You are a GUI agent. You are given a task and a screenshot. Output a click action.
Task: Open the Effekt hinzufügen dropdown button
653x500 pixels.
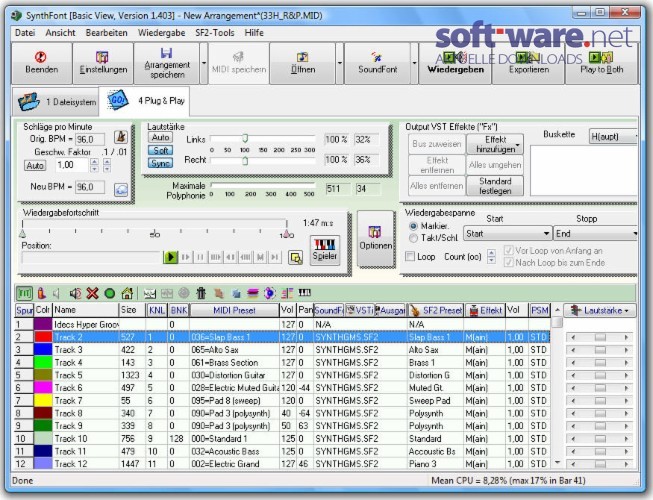point(495,144)
